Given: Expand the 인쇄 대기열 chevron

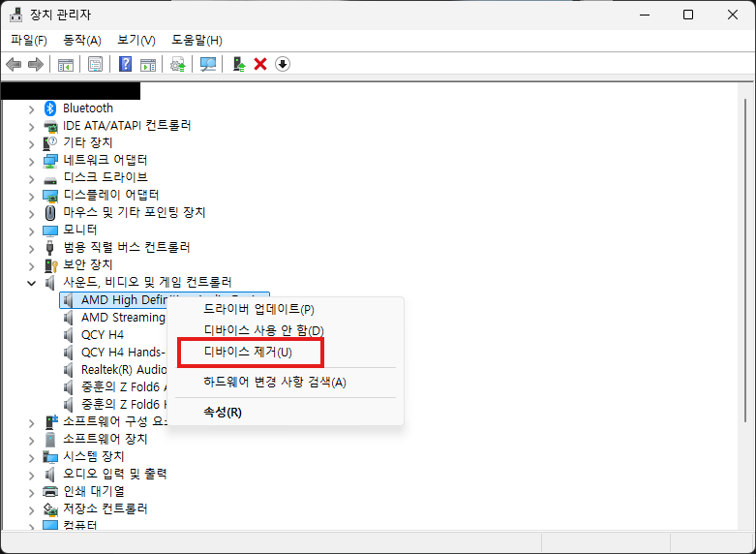Looking at the screenshot, I should [x=31, y=493].
